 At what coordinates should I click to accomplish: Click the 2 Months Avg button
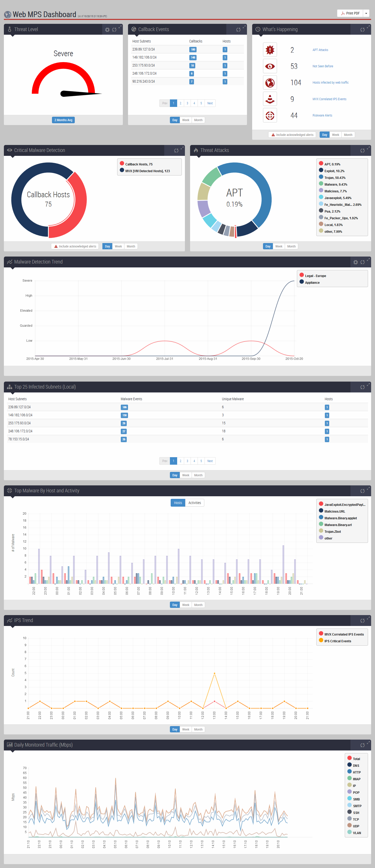point(63,120)
